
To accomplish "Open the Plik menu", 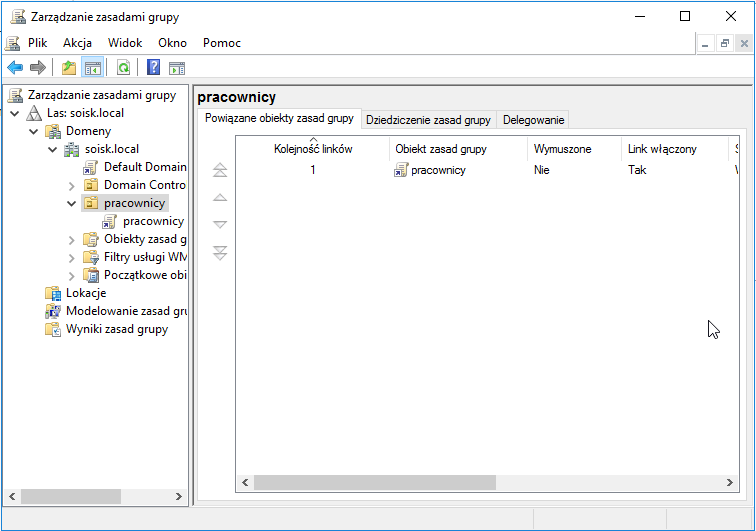I will [38, 43].
